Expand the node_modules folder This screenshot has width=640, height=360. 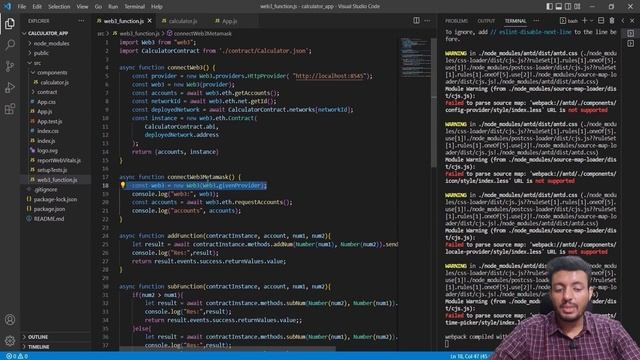(x=51, y=43)
